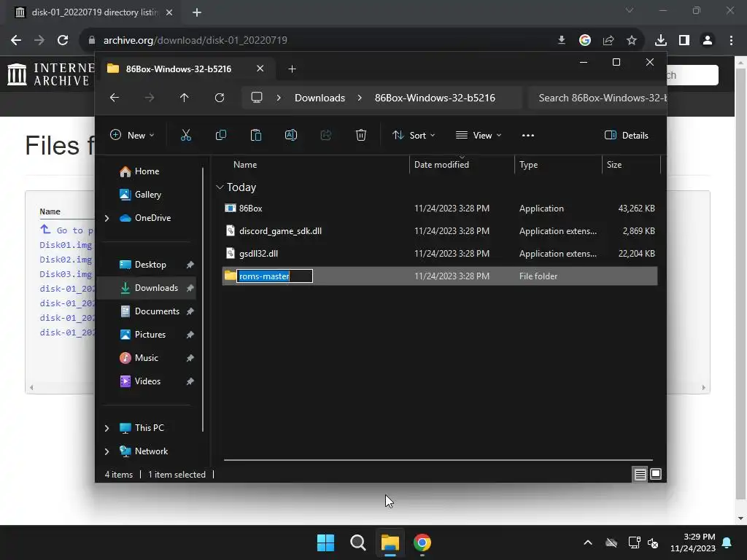Click Chrome icon in the taskbar

pos(422,542)
